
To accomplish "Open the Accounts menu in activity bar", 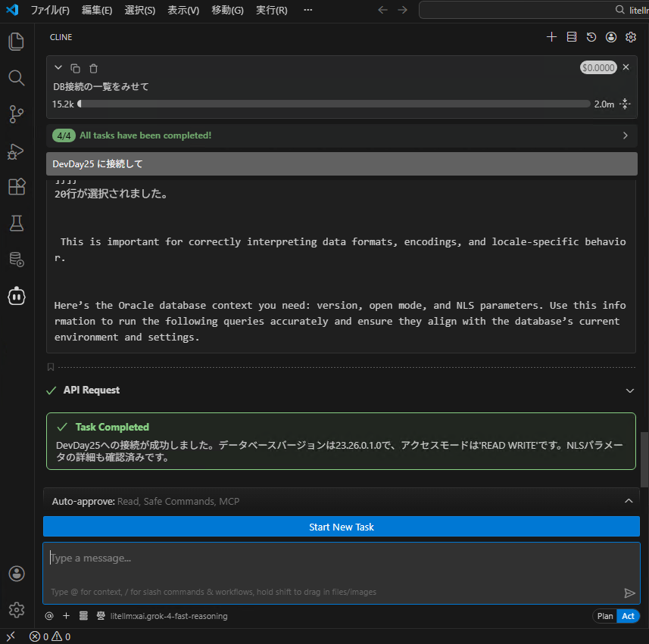I will (16, 574).
